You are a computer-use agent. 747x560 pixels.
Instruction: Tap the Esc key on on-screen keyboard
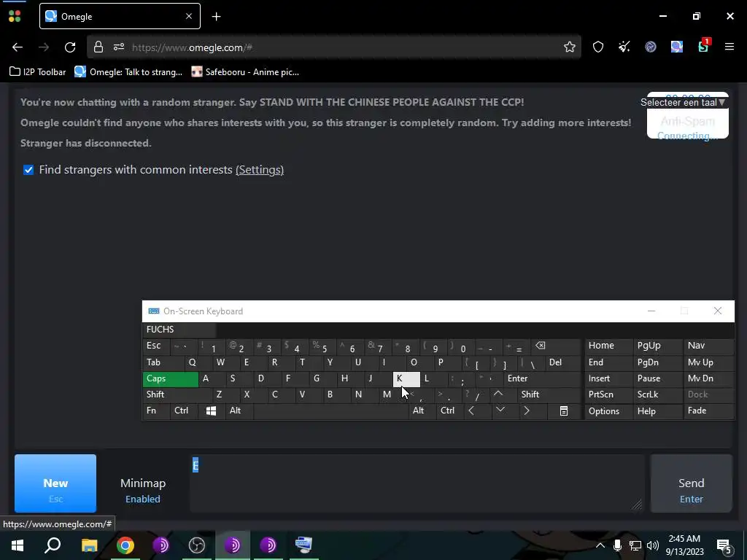coord(156,346)
